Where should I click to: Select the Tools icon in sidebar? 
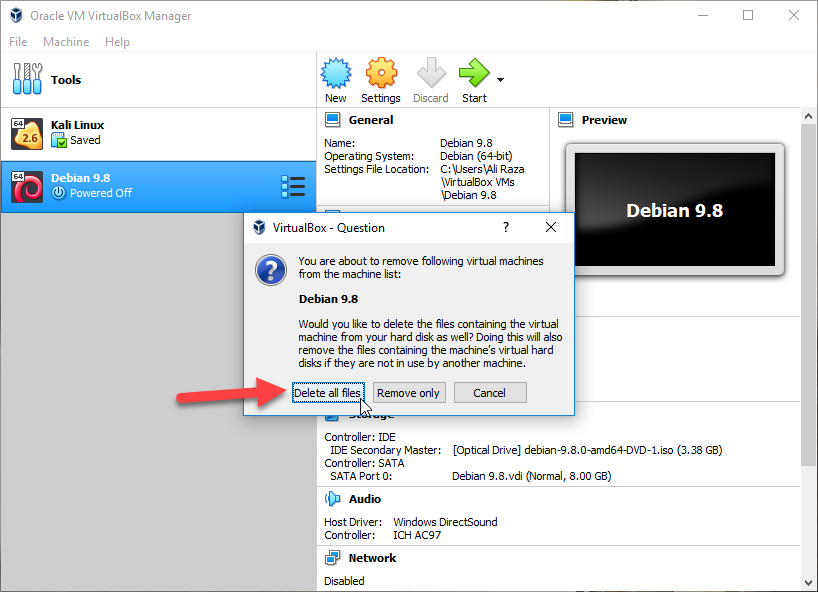pos(27,80)
